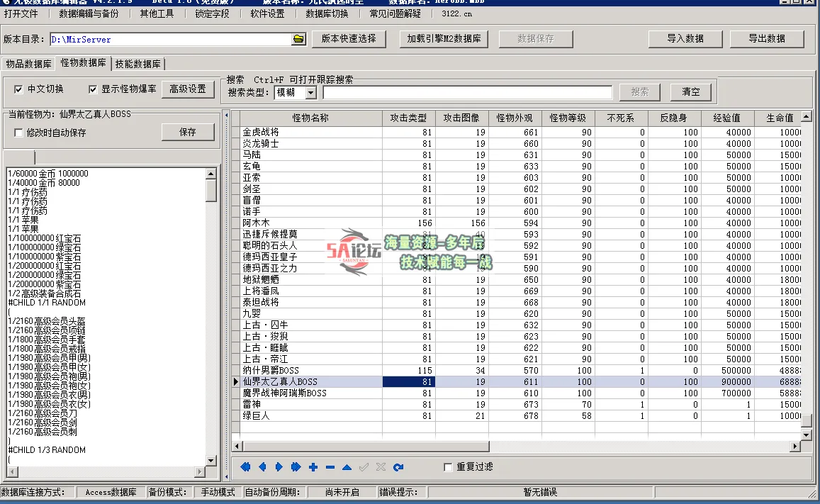Switch to the 物品数据库 tab
This screenshot has width=820, height=504.
[x=28, y=64]
